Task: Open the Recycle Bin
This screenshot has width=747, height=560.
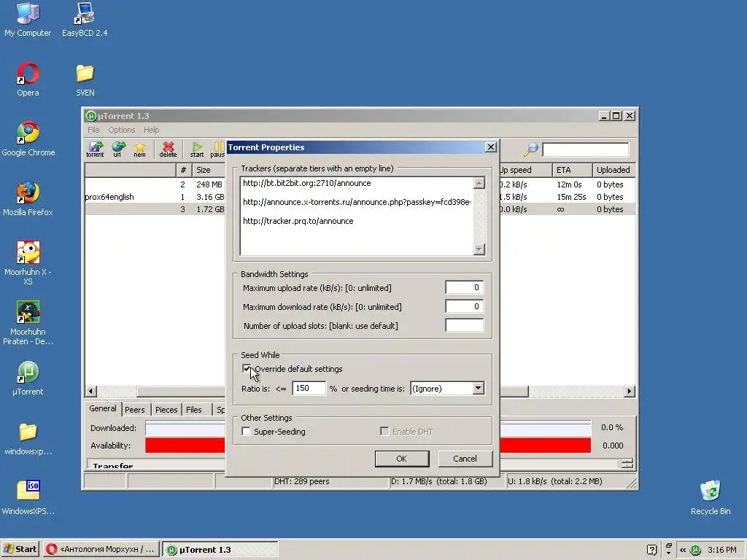Action: click(x=711, y=498)
